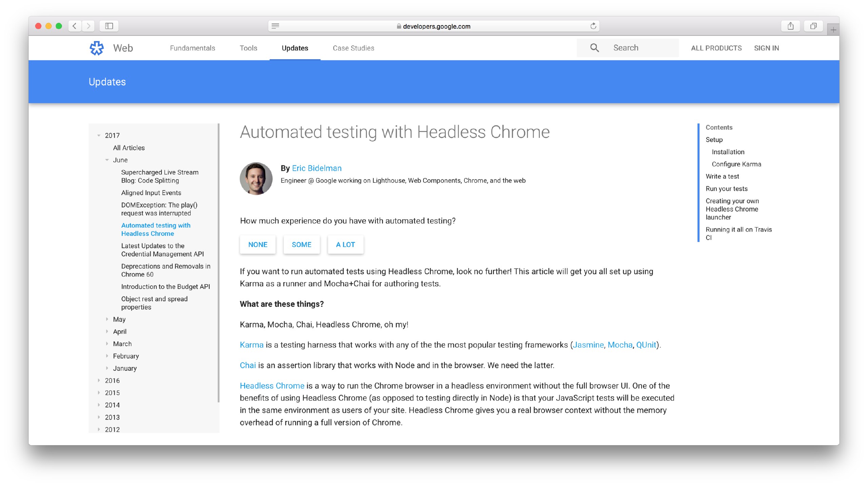
Task: Answer SOME to experience survey
Action: [301, 244]
